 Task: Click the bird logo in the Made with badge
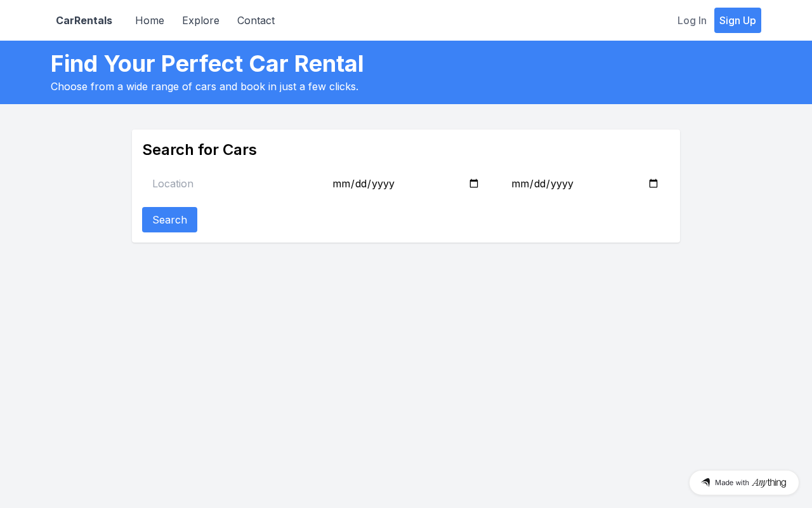click(x=705, y=483)
